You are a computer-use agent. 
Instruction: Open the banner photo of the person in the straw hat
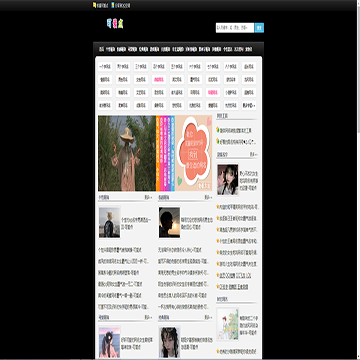click(x=127, y=153)
